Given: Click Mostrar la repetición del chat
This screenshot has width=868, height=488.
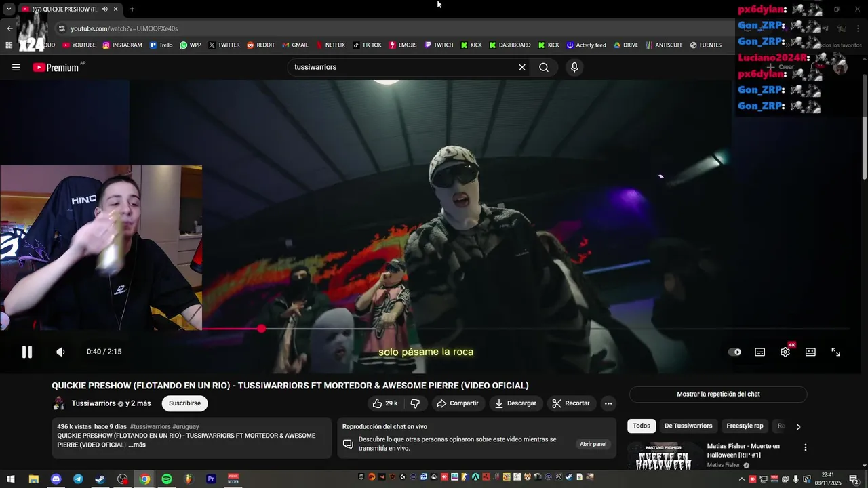Looking at the screenshot, I should pyautogui.click(x=718, y=394).
